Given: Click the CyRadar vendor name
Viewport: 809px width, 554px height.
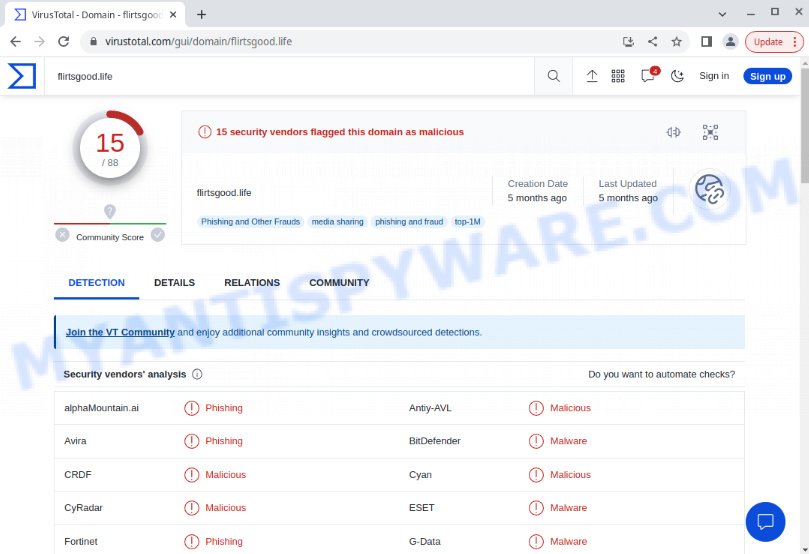Looking at the screenshot, I should click(83, 508).
